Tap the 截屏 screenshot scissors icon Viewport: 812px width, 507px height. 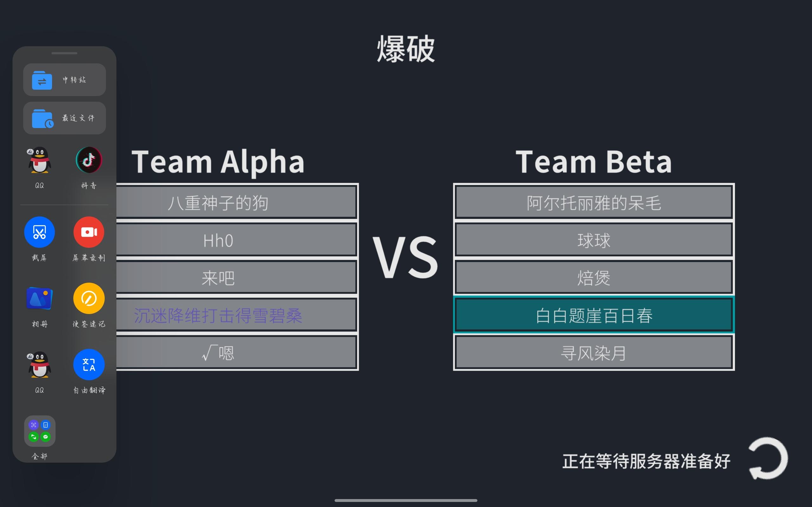40,232
